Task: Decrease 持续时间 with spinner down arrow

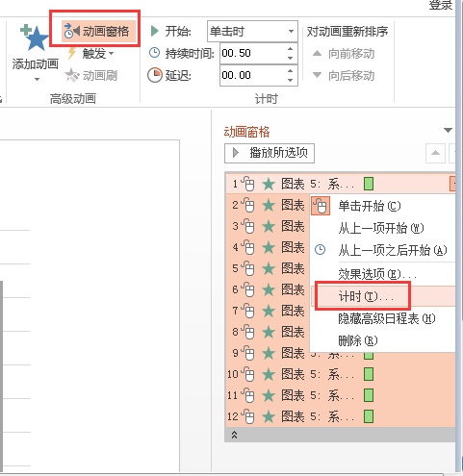Action: pos(291,58)
